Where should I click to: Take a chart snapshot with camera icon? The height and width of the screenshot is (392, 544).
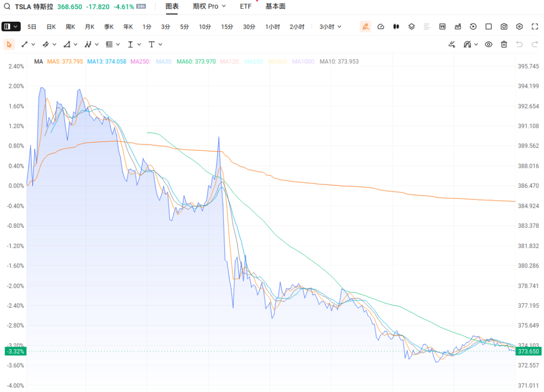tap(504, 27)
